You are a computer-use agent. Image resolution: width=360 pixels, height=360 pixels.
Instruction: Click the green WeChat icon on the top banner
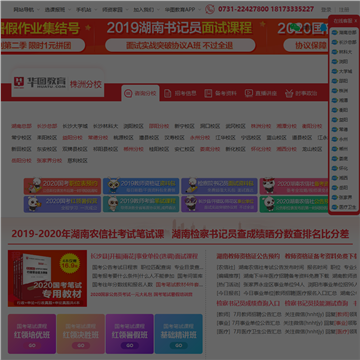(295, 27)
